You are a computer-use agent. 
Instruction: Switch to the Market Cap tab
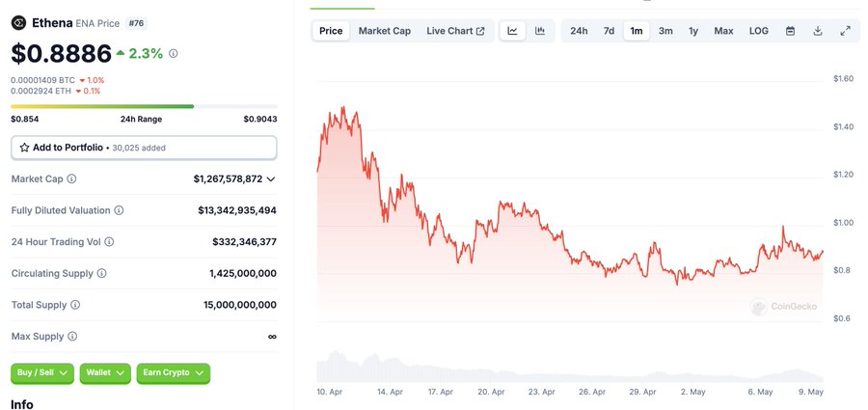[x=384, y=31]
